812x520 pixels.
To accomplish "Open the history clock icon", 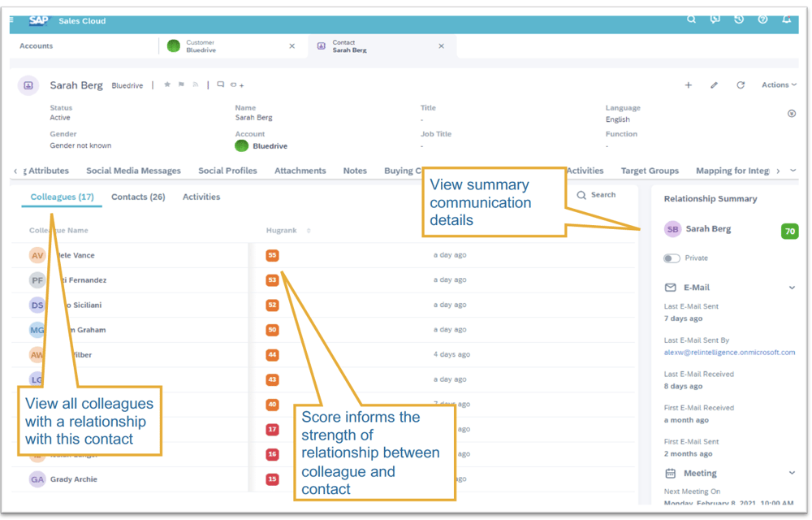I will (739, 19).
